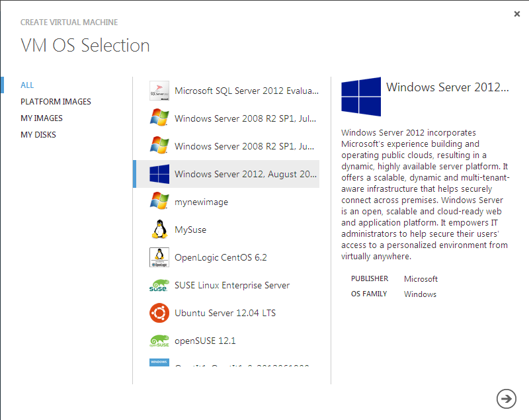Image resolution: width=529 pixels, height=420 pixels.
Task: Proceed with the next arrow button
Action: pos(506,399)
